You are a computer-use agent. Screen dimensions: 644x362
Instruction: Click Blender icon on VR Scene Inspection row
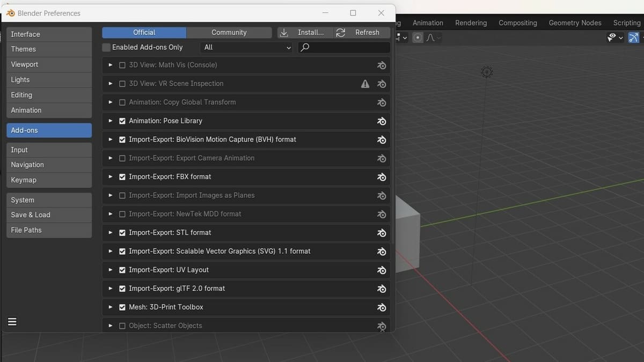(382, 84)
